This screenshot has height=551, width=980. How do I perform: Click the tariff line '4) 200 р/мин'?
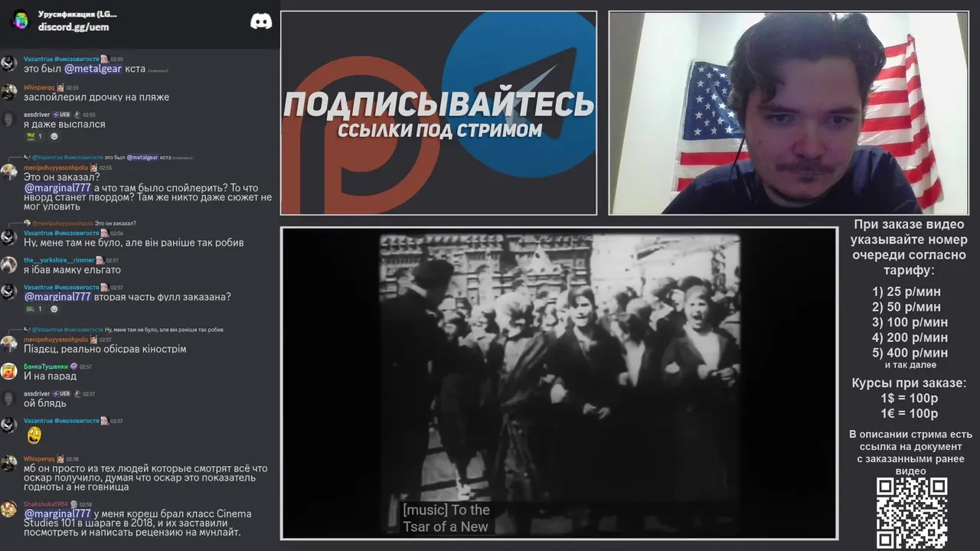(x=910, y=337)
